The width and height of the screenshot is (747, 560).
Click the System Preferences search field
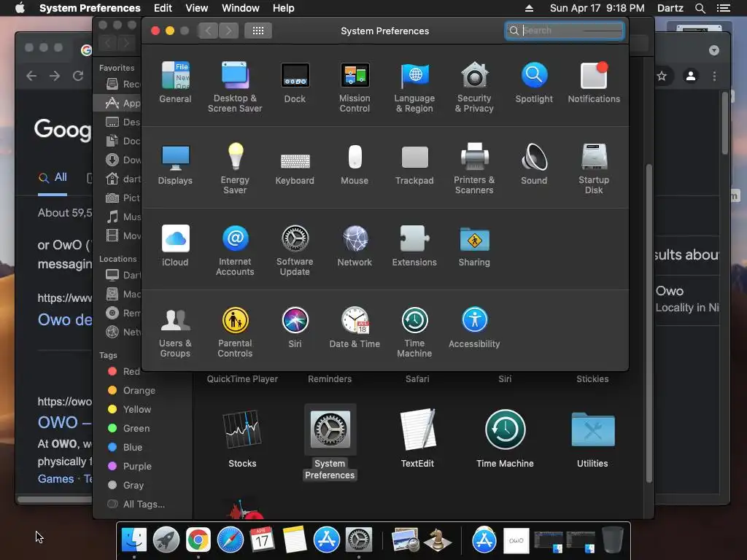[x=565, y=31]
